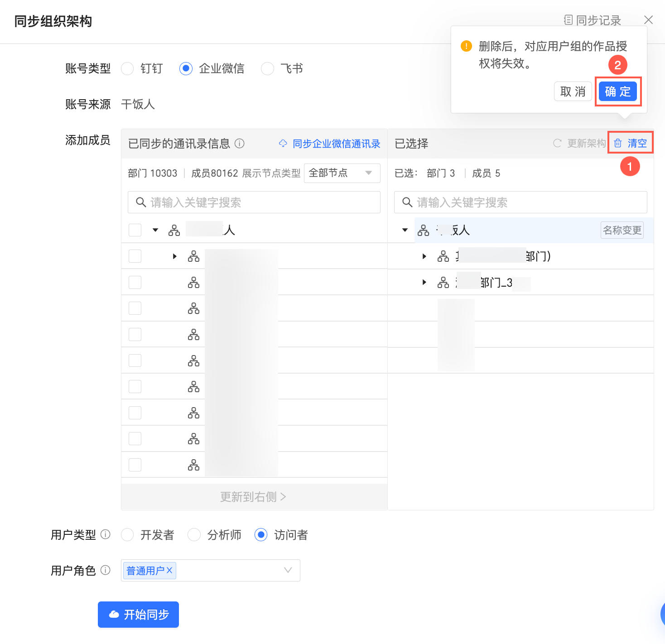
Task: Click the seventh child department org icon
Action: coord(194,413)
